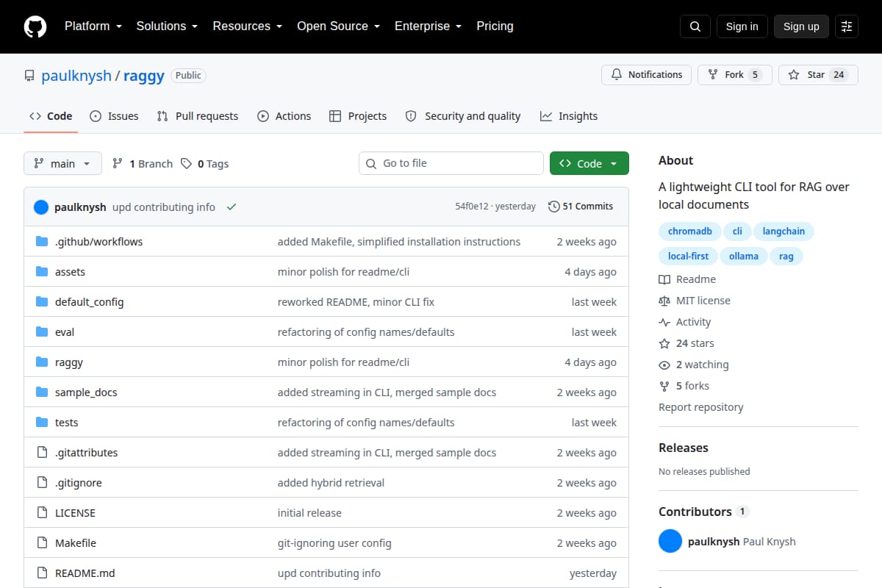882x588 pixels.
Task: Open the Pricing page
Action: pos(495,26)
